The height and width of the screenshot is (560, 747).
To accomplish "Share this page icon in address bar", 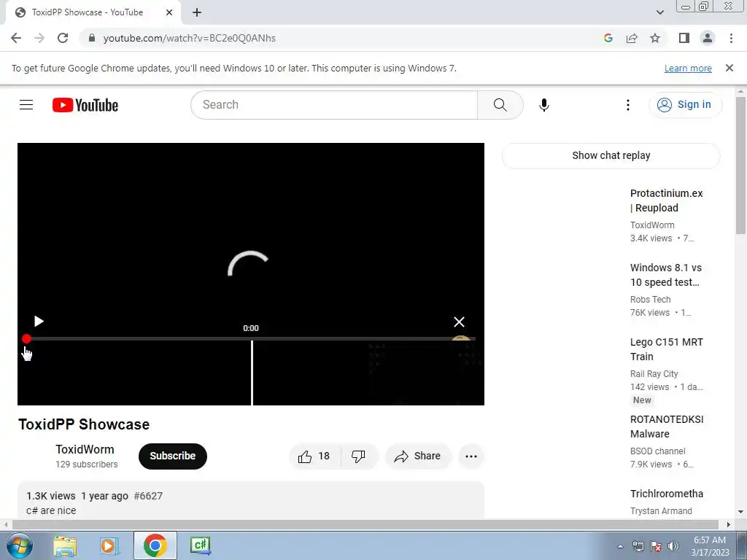I will [x=632, y=38].
